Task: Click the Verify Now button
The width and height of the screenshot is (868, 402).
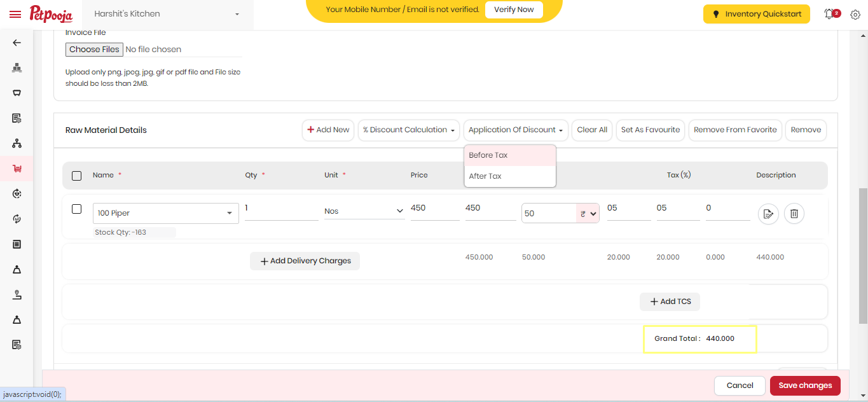Action: [x=514, y=10]
